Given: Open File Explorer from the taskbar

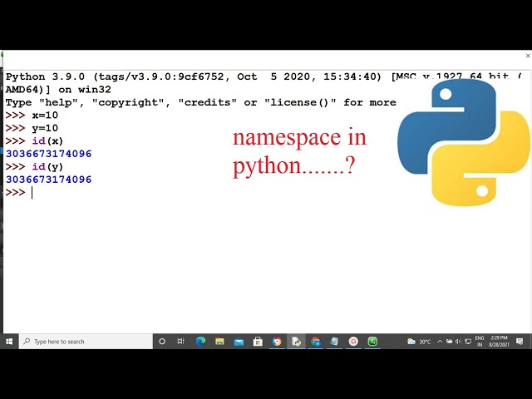Looking at the screenshot, I should coord(219,342).
